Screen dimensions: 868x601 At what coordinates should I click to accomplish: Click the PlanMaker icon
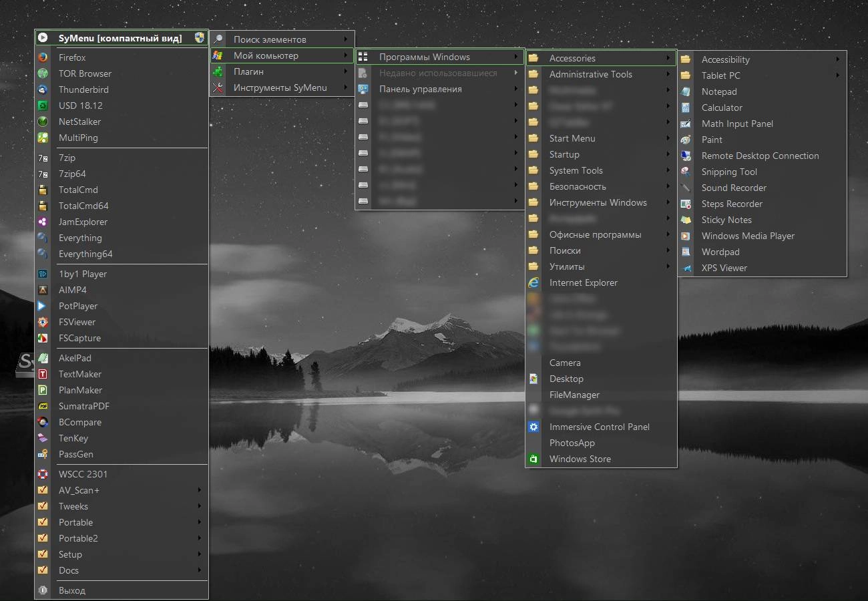[43, 390]
